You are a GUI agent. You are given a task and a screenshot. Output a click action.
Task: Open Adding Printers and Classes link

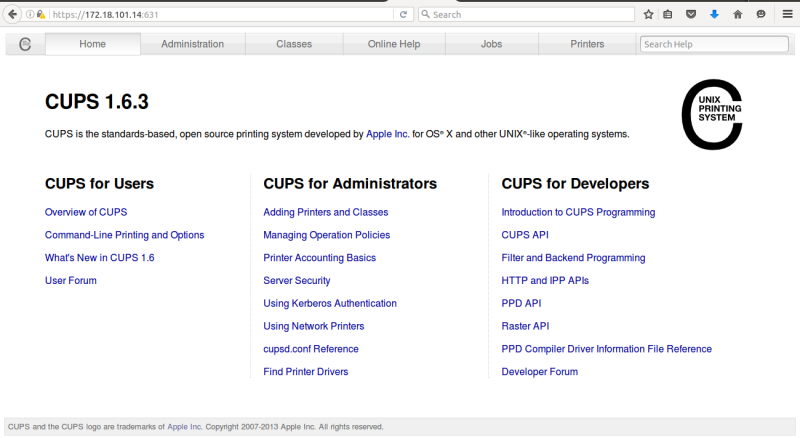pos(326,212)
